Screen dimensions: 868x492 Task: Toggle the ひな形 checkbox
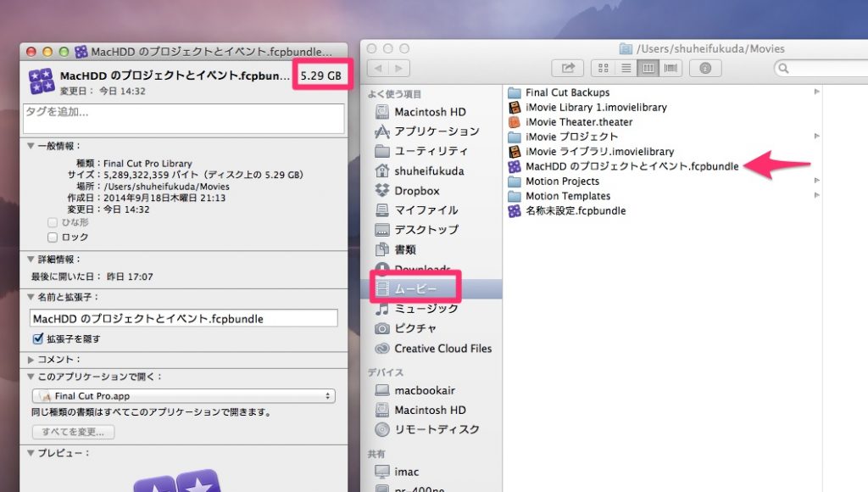[53, 222]
